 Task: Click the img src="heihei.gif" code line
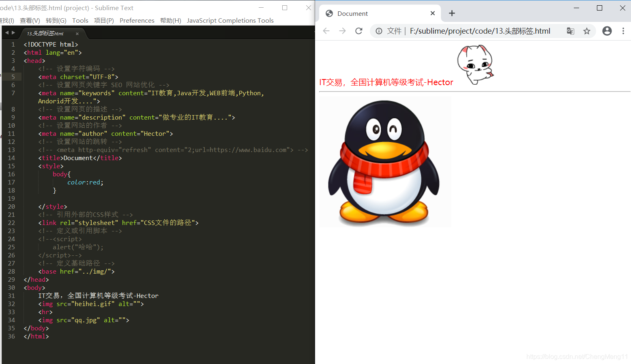pos(91,304)
